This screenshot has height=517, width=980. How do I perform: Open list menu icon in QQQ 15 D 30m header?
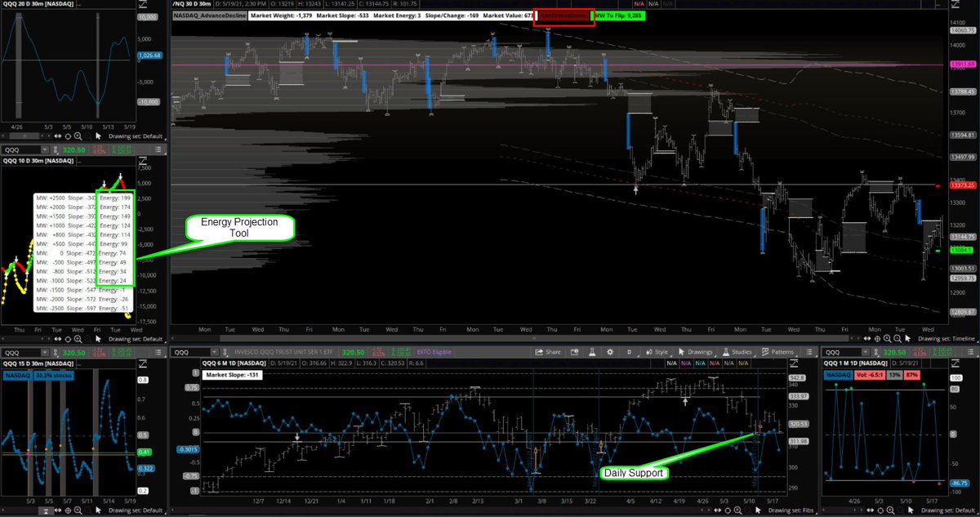(x=158, y=353)
